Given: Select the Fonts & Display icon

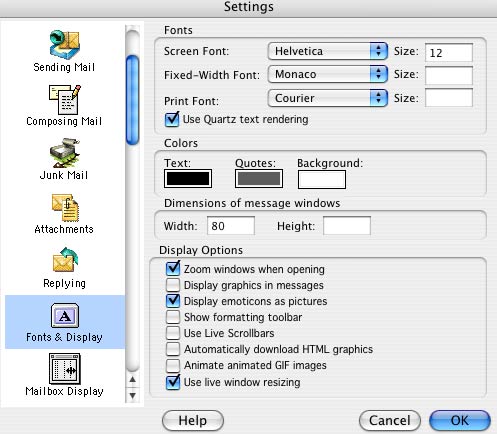Looking at the screenshot, I should pyautogui.click(x=65, y=315).
